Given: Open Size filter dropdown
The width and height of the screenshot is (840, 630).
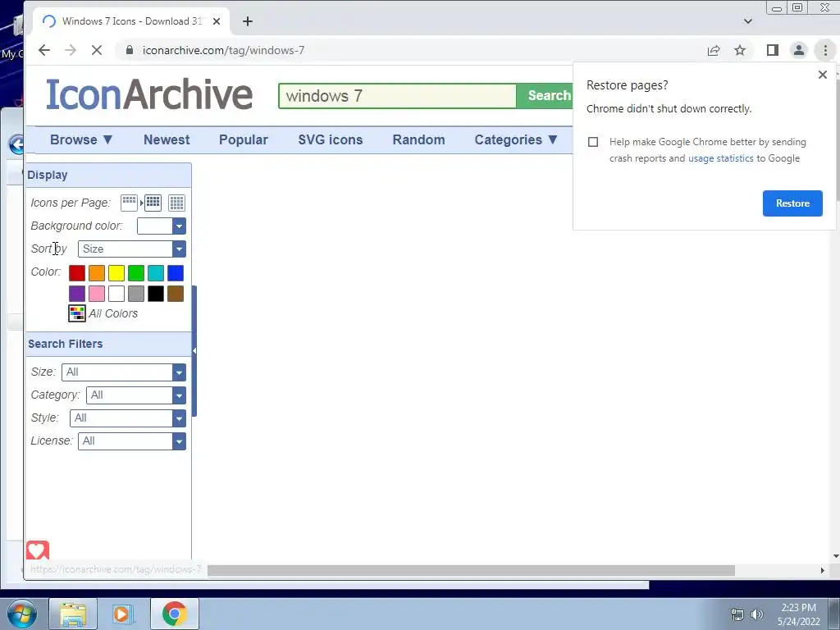Looking at the screenshot, I should coord(124,372).
